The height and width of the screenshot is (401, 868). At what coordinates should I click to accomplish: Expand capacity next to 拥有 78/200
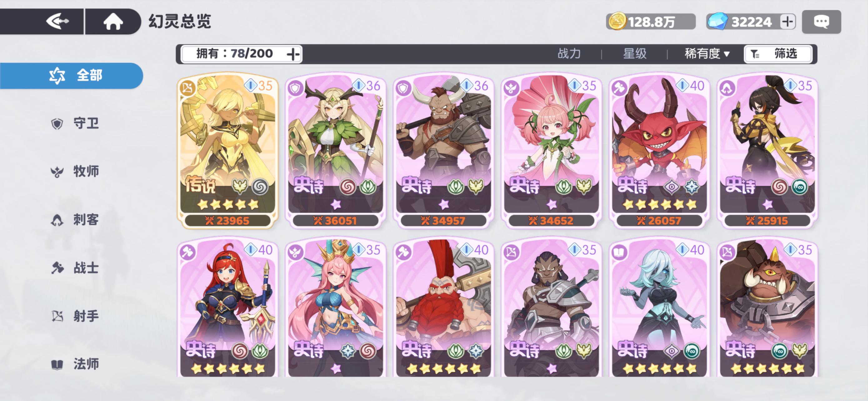pyautogui.click(x=293, y=54)
